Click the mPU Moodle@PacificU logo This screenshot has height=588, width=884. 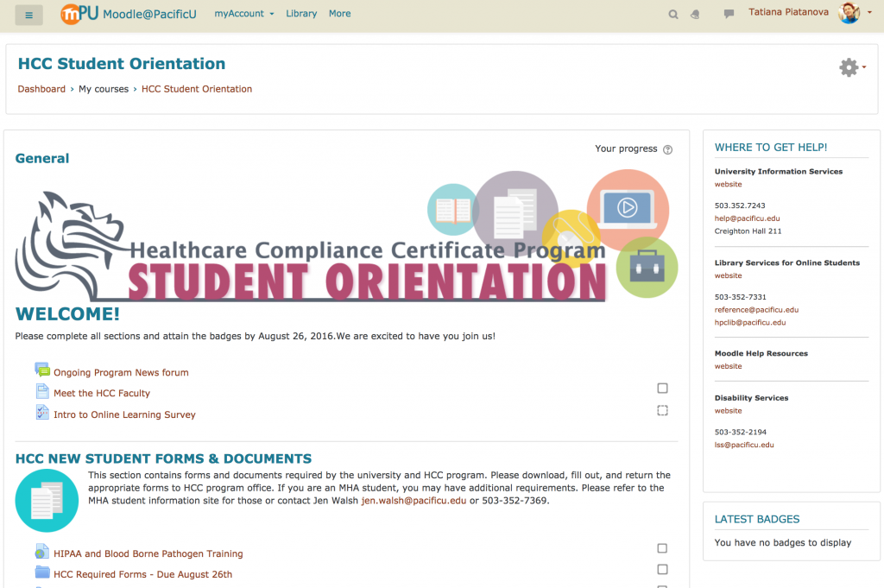[129, 14]
